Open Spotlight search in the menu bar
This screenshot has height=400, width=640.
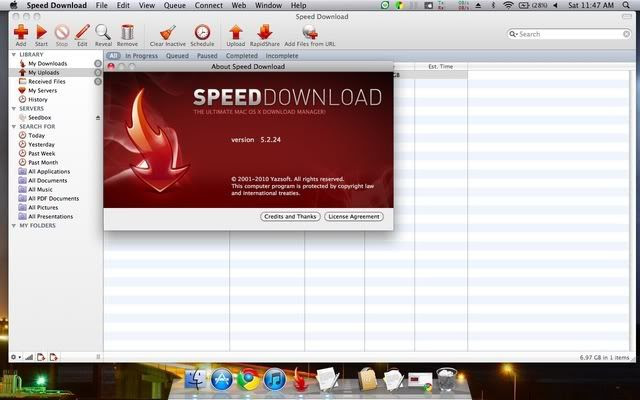pos(626,5)
